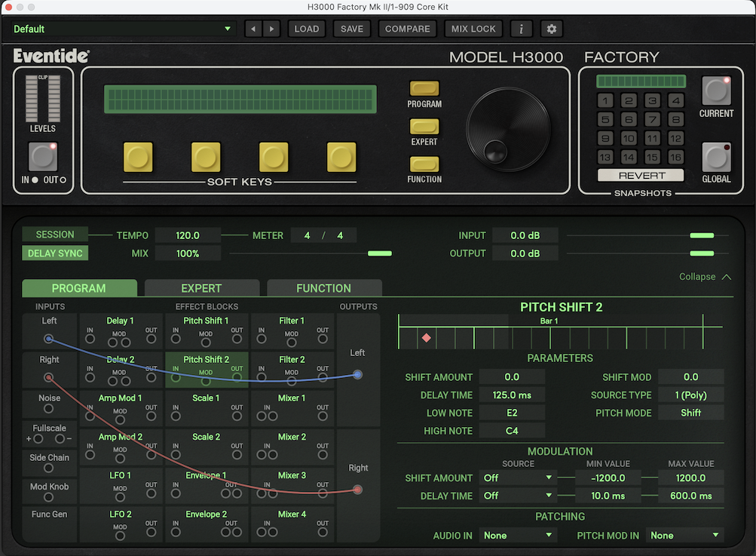Switch to the PROGRAM tab
The width and height of the screenshot is (756, 556).
[x=79, y=288]
